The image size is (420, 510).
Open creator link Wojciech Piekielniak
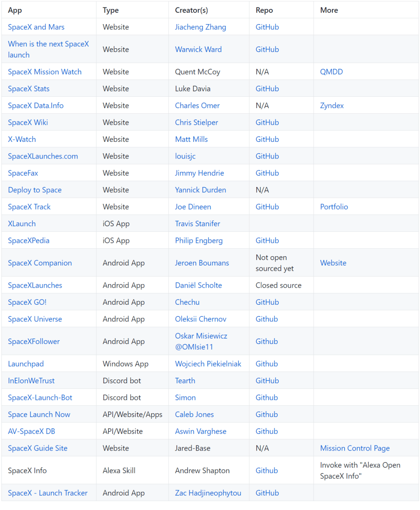[208, 364]
